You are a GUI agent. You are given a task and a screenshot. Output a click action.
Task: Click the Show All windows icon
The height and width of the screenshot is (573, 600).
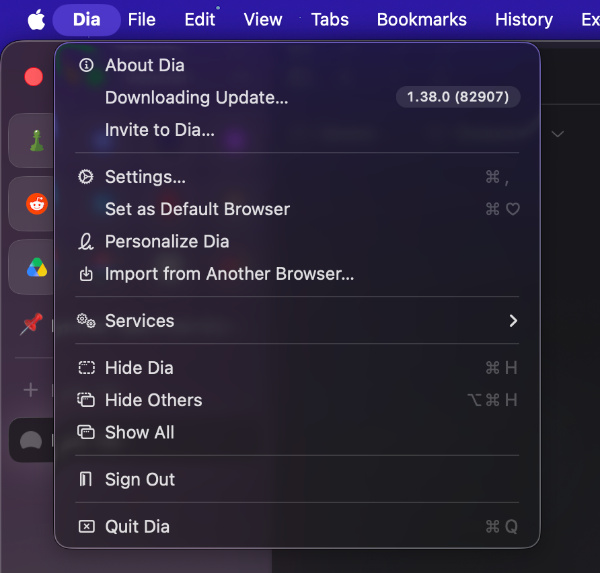point(86,433)
